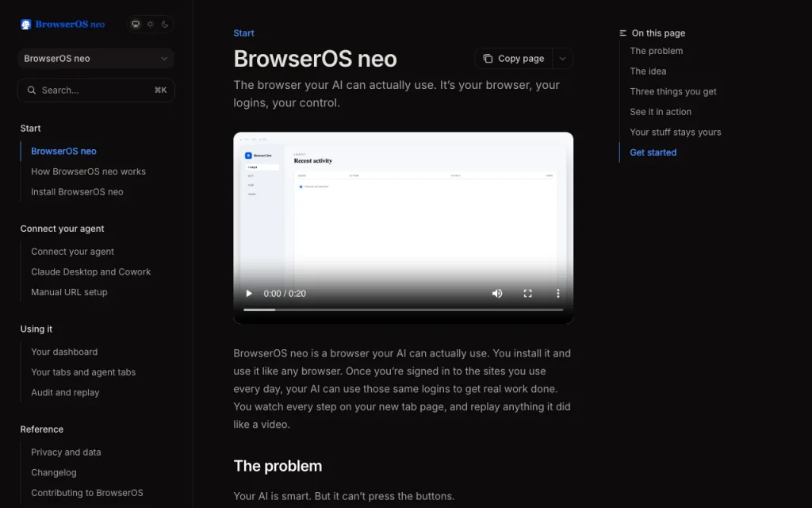Click the Using it section heading

[36, 329]
